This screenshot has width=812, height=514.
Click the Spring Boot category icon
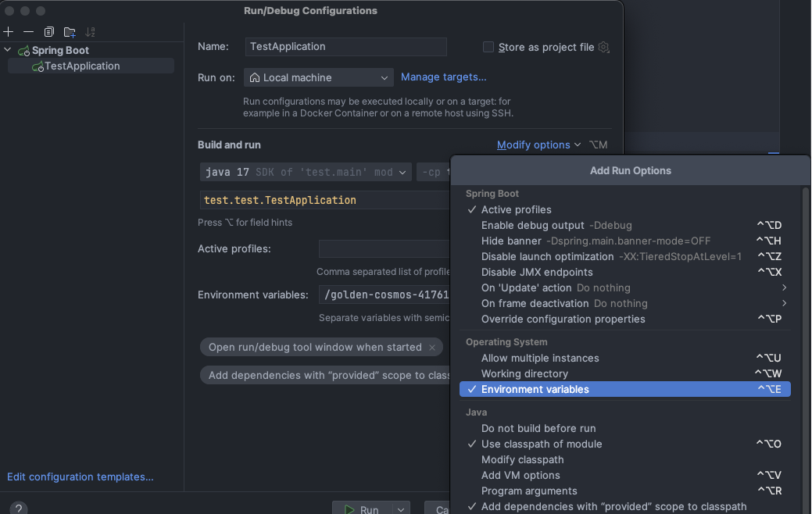click(23, 51)
